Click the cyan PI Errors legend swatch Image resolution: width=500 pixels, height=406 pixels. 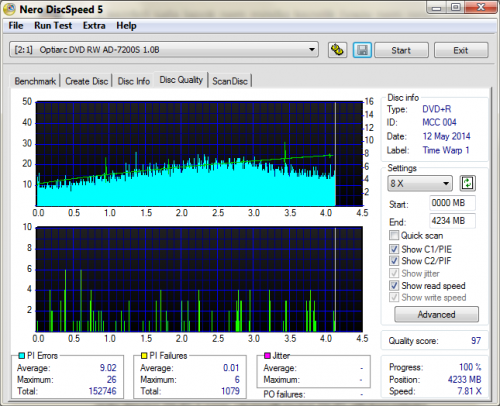pos(22,356)
